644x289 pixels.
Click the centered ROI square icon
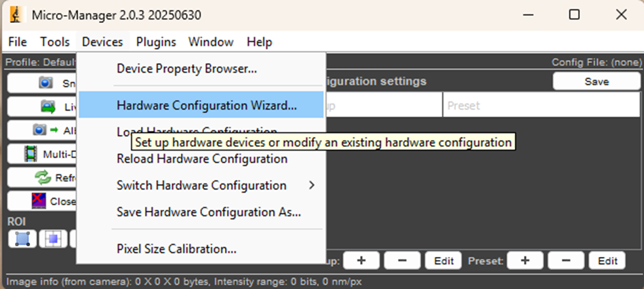[53, 239]
